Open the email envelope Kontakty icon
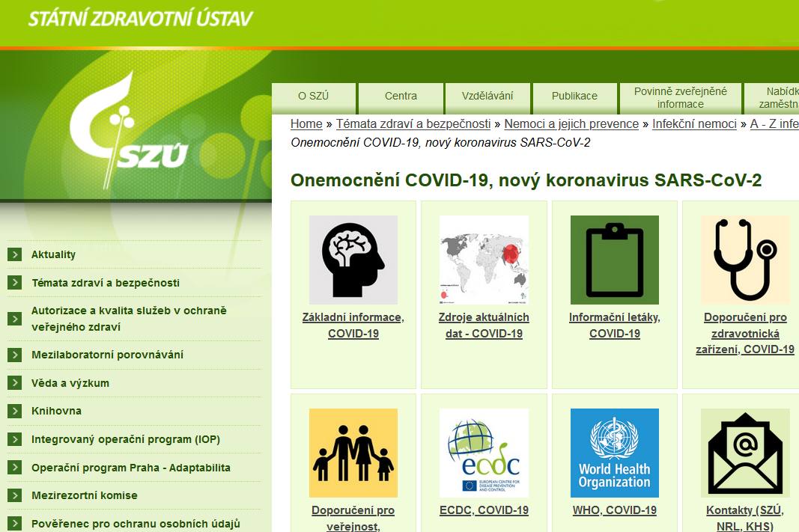Screen dimensions: 799x532 (744, 453)
